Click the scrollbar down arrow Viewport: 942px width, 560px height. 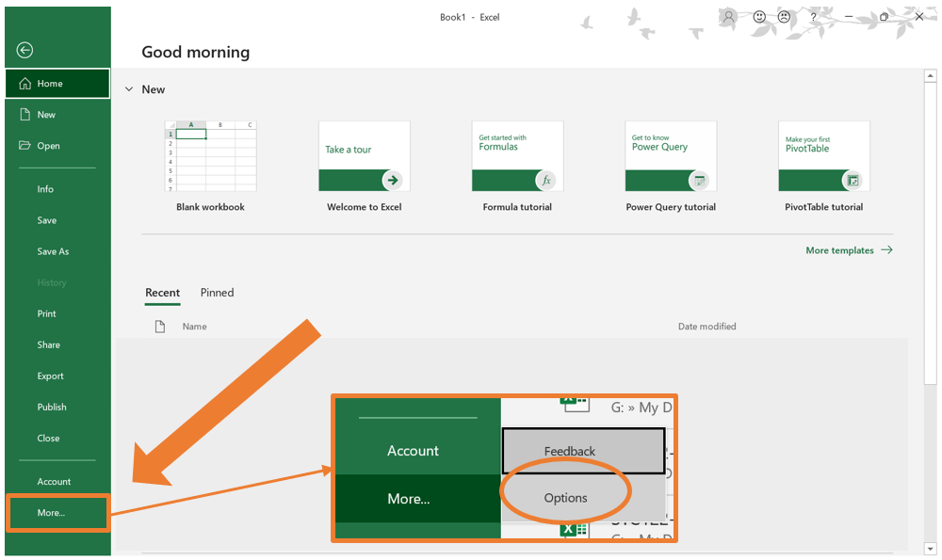click(930, 549)
